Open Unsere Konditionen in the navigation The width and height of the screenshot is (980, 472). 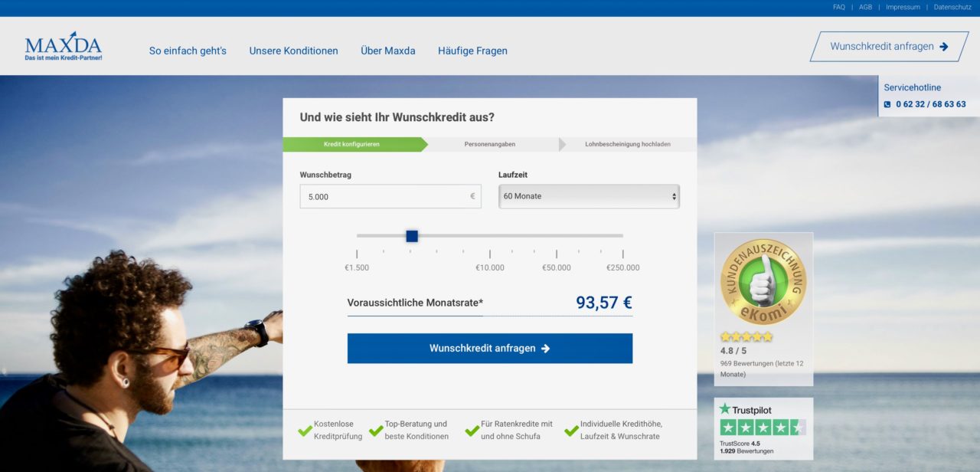293,51
